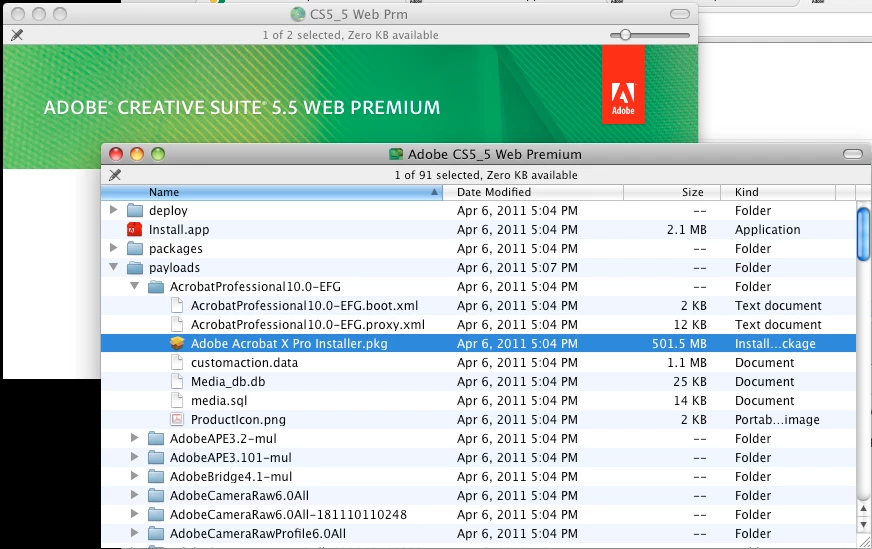Expand the AdobeAPE3.2-mul folder
This screenshot has height=549, width=872.
pyautogui.click(x=135, y=438)
